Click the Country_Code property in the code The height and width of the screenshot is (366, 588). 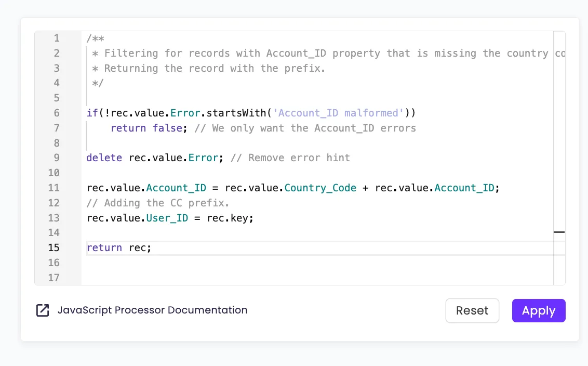pos(320,188)
